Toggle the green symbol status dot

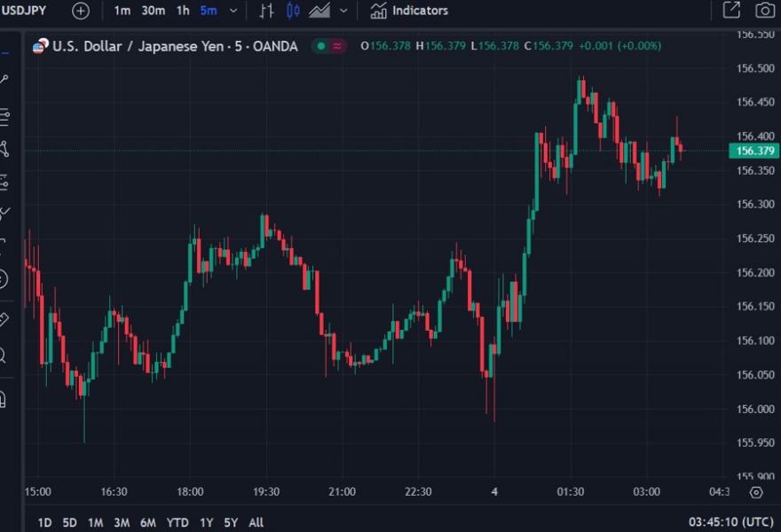click(319, 45)
